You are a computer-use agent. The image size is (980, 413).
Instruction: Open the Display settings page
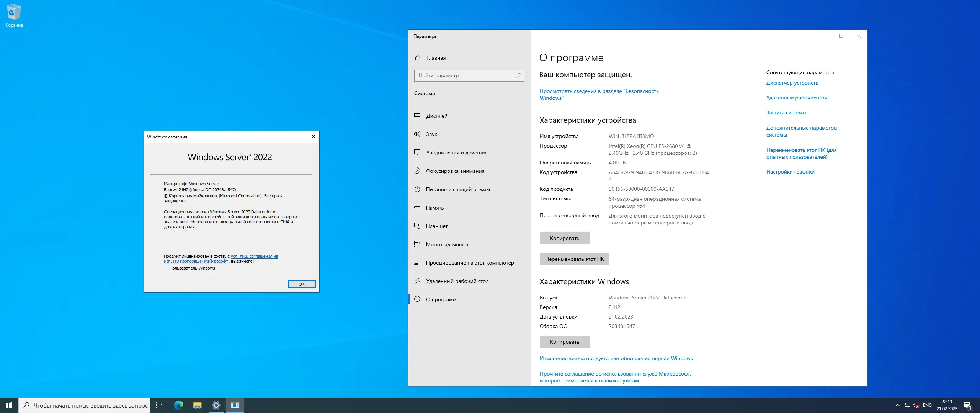pos(436,116)
